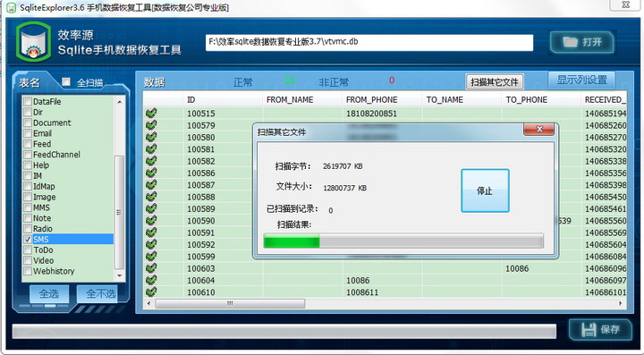The image size is (644, 355).
Task: Select the IdMap table row
Action: 68,186
